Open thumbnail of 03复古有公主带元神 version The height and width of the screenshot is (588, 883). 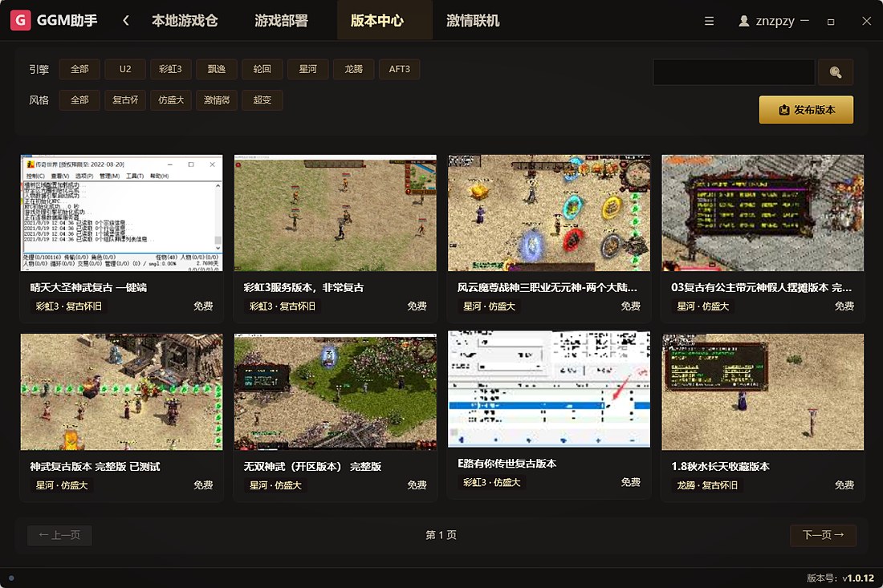tap(763, 213)
